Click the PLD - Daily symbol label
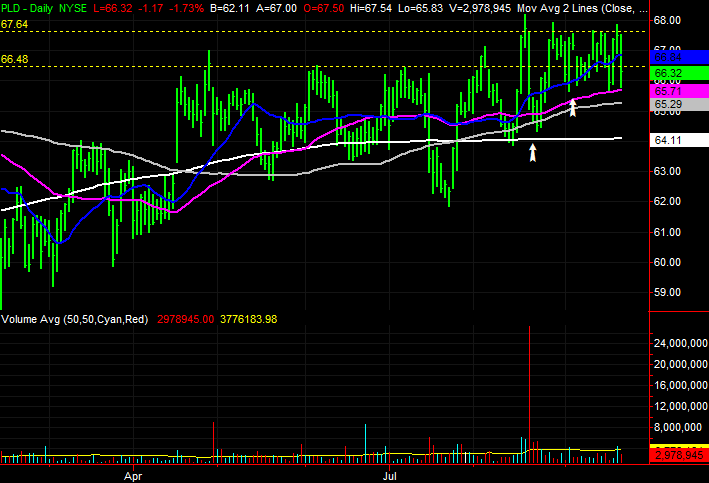Image resolution: width=709 pixels, height=483 pixels. pyautogui.click(x=27, y=8)
